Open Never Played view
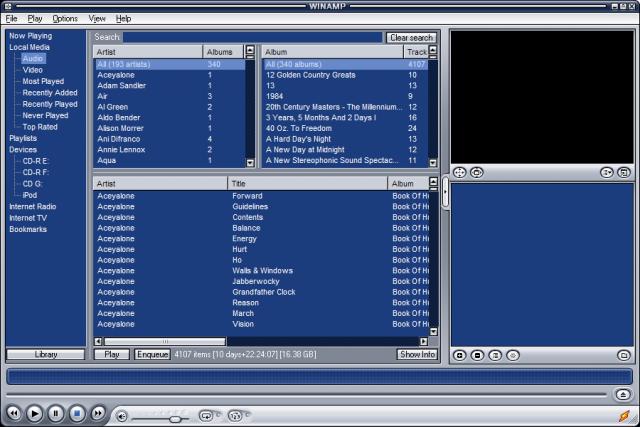Viewport: 640px width, 427px height. click(x=45, y=116)
